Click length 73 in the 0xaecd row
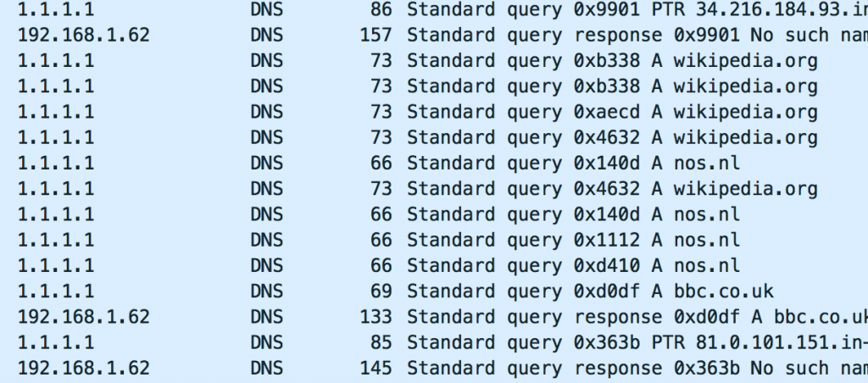The image size is (868, 383). tap(381, 113)
